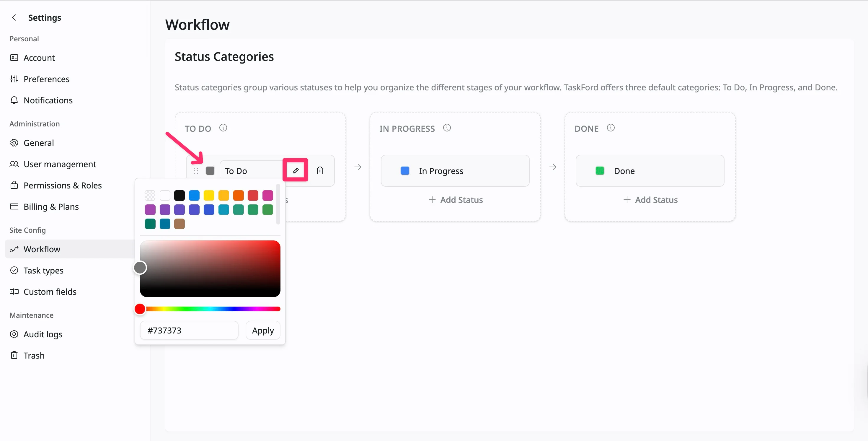Click the Permissions & Roles lock icon

(14, 185)
